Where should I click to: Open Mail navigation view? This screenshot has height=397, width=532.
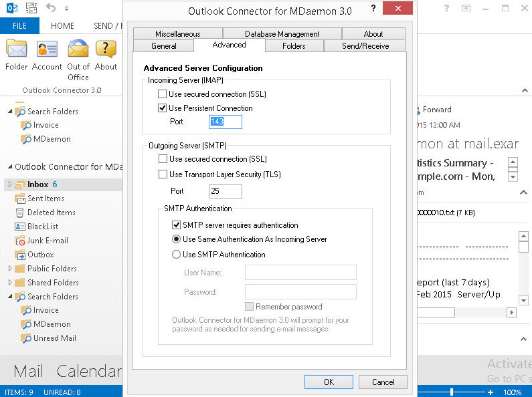tap(29, 371)
